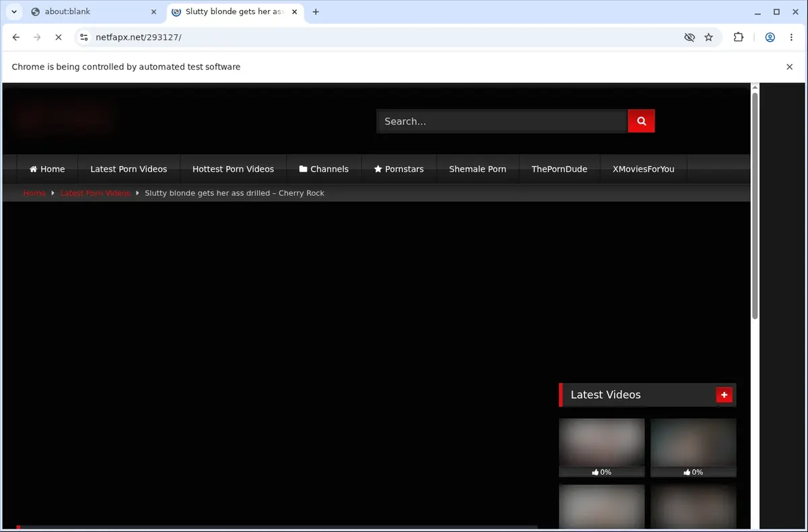Viewport: 808px width, 532px height.
Task: View site information icon in address bar
Action: click(x=83, y=37)
